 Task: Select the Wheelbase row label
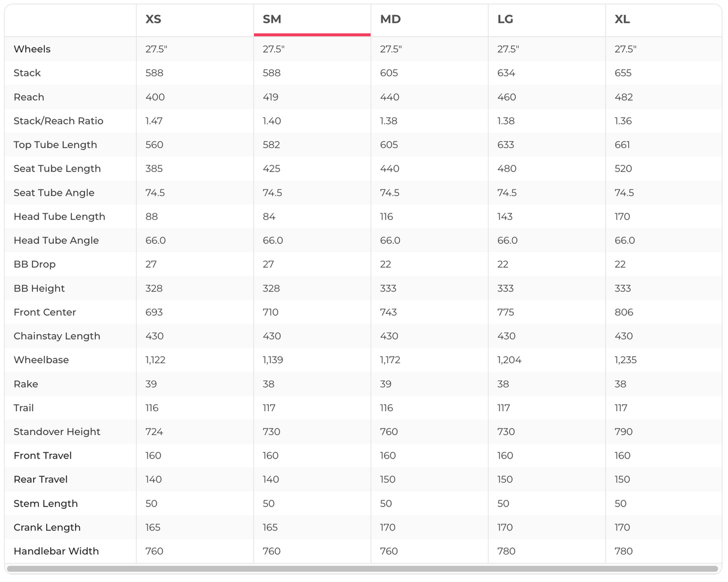(41, 360)
